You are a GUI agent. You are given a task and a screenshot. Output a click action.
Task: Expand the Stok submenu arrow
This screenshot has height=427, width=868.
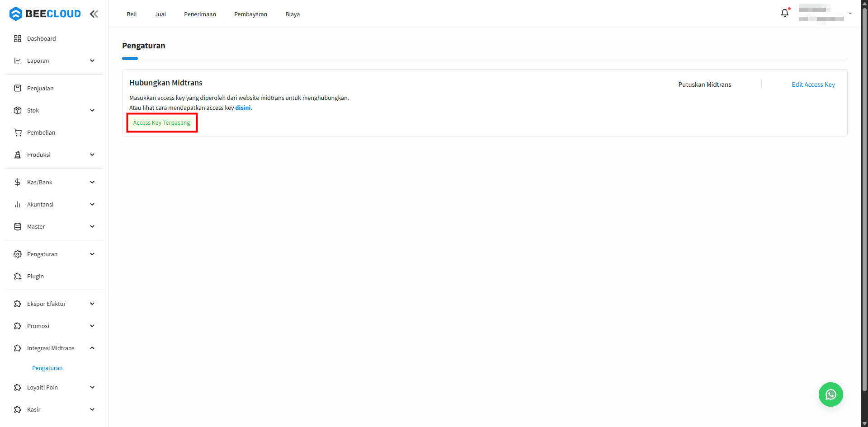(x=92, y=111)
